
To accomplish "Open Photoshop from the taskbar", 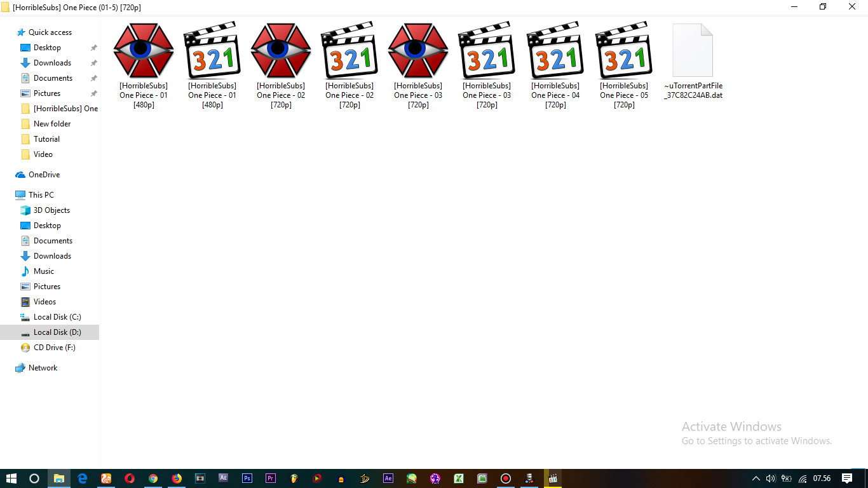I will 247,478.
